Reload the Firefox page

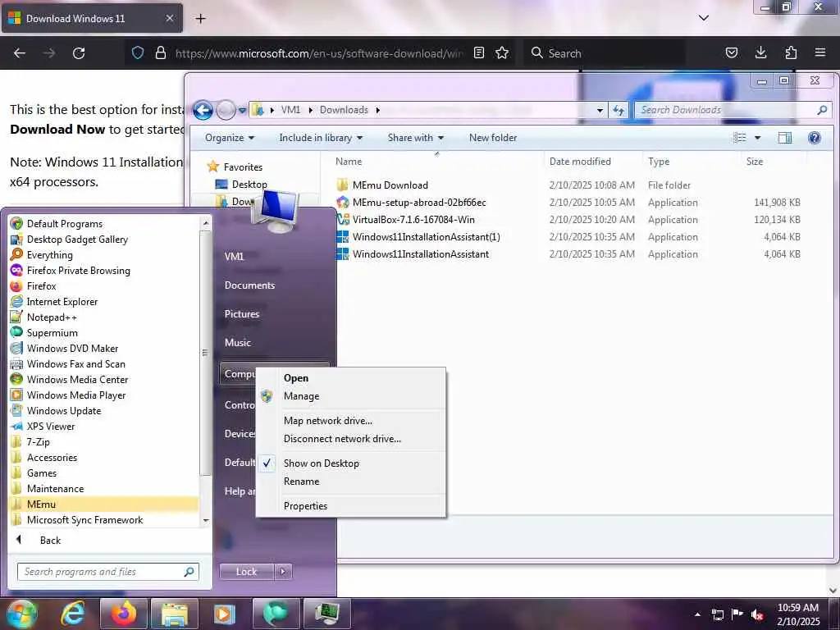(x=79, y=53)
